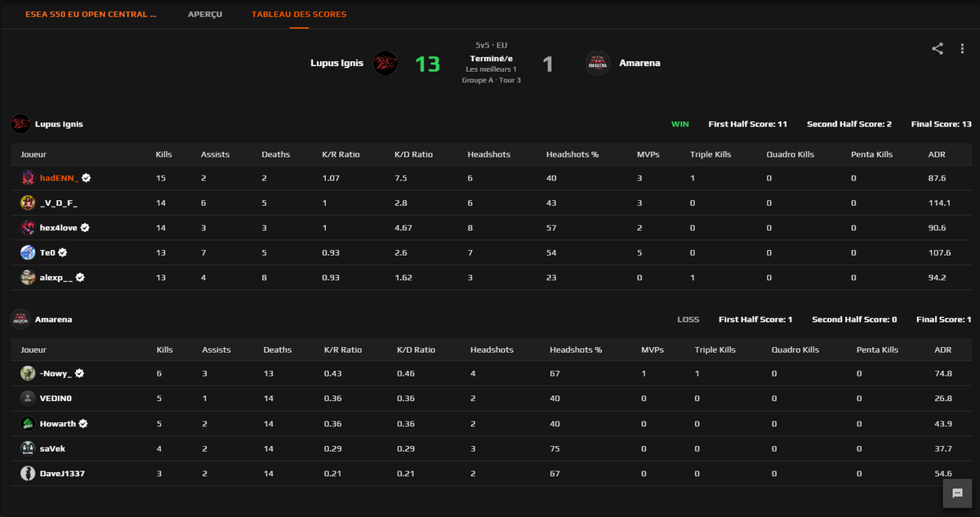Open hadENN_ player profile link
980x517 pixels.
pos(59,178)
